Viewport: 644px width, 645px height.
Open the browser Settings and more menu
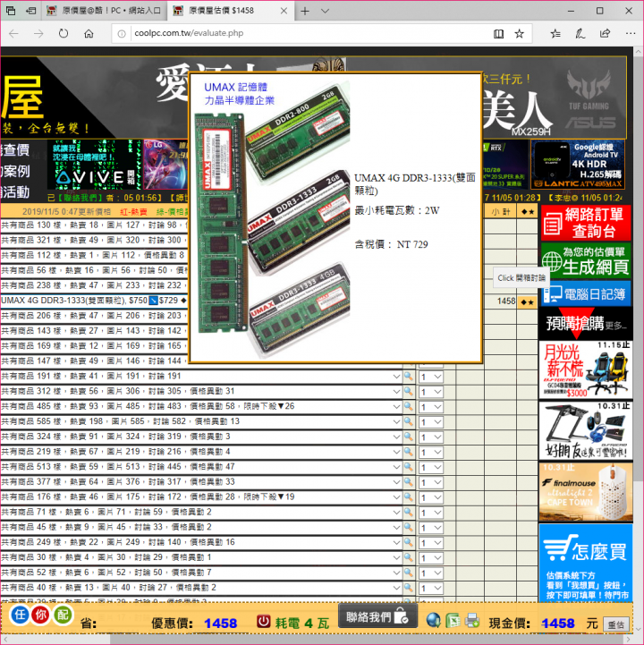pos(630,34)
